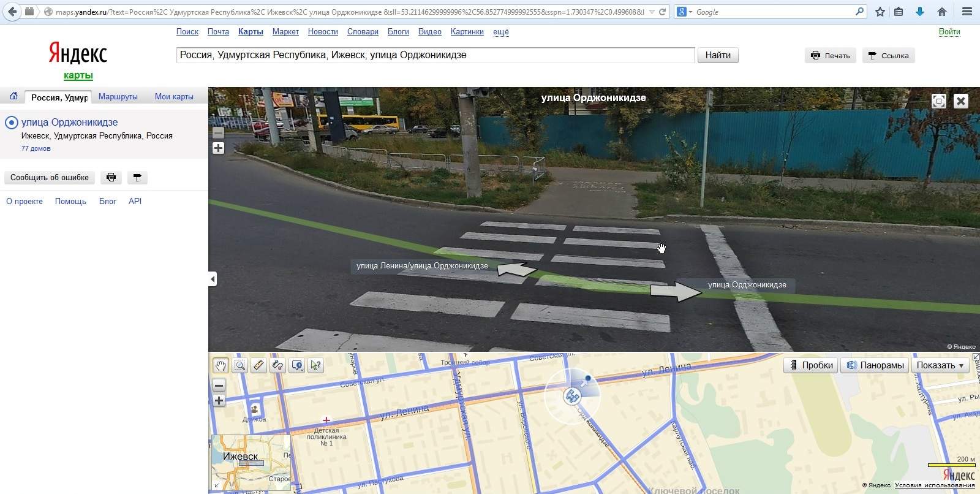This screenshot has height=494, width=980.
Task: Open the add-placemark comment tool dropdown
Action: [x=297, y=365]
